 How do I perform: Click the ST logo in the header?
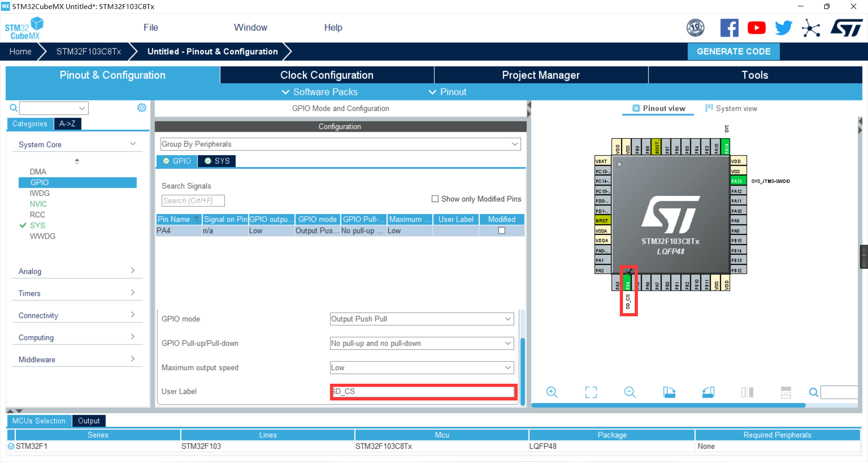click(846, 28)
